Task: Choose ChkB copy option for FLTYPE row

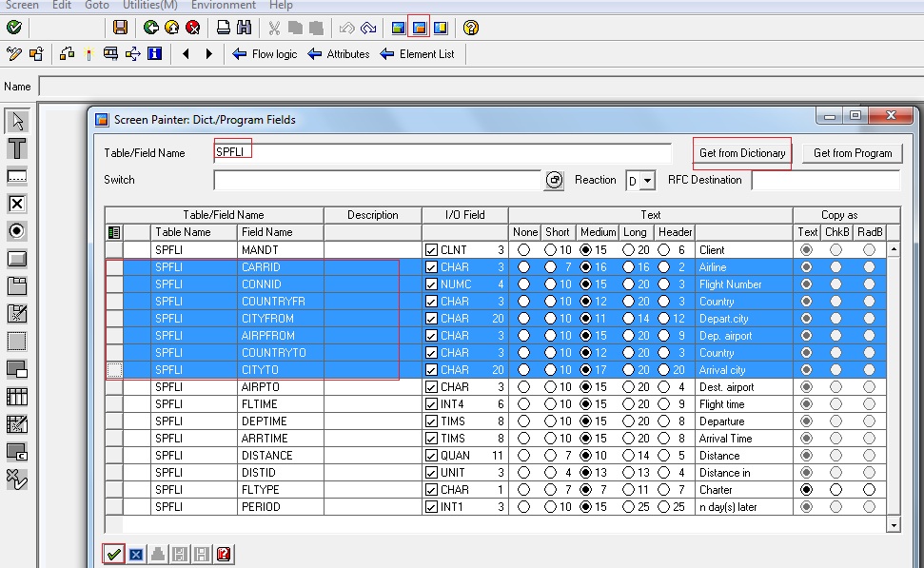Action: coord(836,490)
